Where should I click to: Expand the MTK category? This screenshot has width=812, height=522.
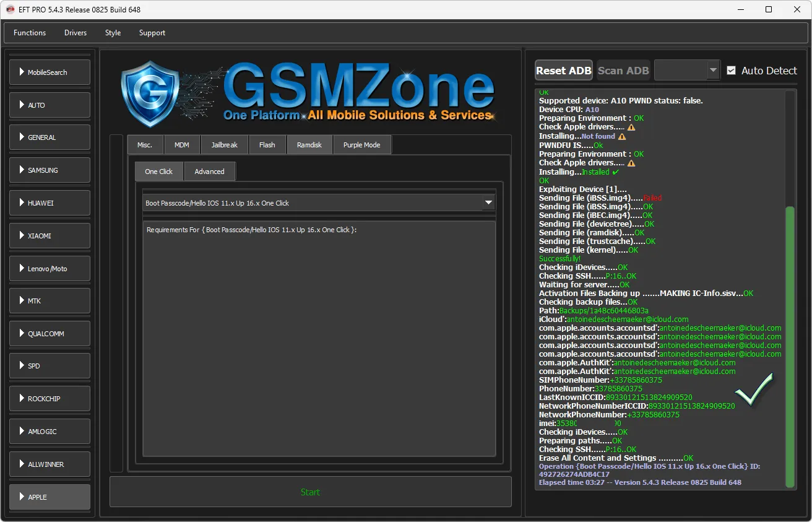point(50,301)
